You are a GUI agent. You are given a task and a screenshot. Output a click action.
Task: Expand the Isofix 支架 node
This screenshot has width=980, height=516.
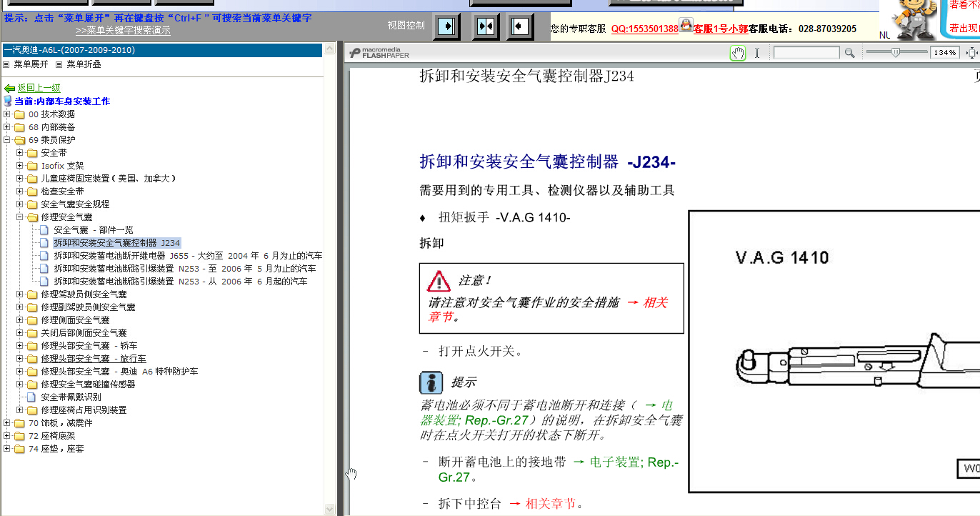(20, 166)
